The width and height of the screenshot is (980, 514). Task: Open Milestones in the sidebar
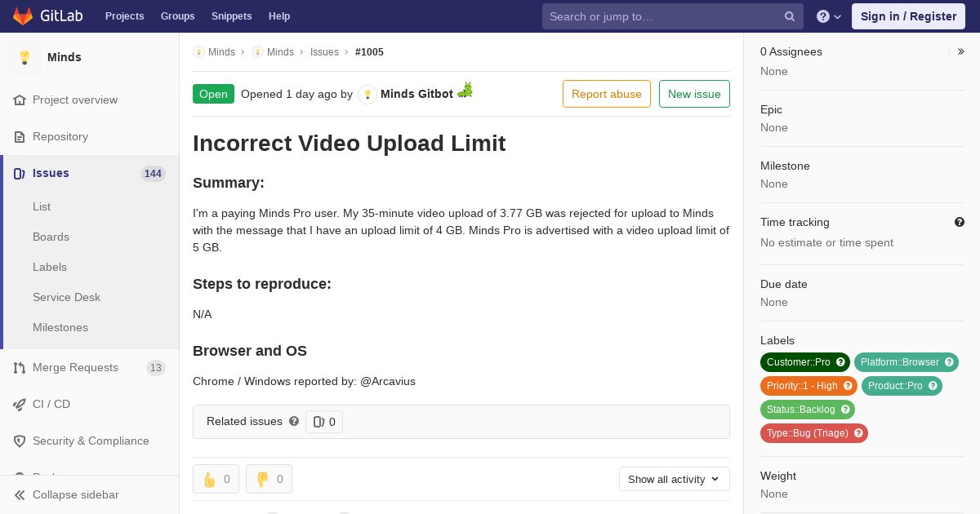(x=60, y=327)
